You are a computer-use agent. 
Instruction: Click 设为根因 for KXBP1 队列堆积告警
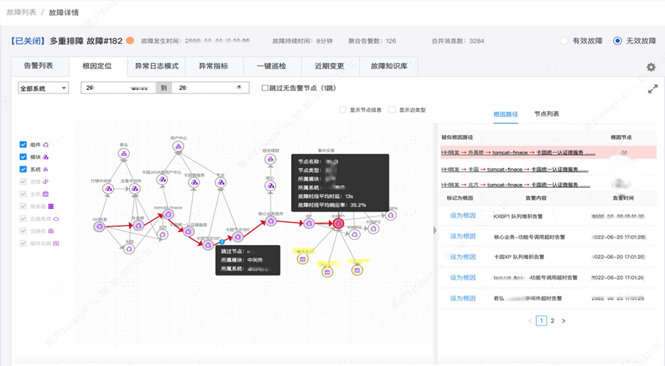coord(463,215)
